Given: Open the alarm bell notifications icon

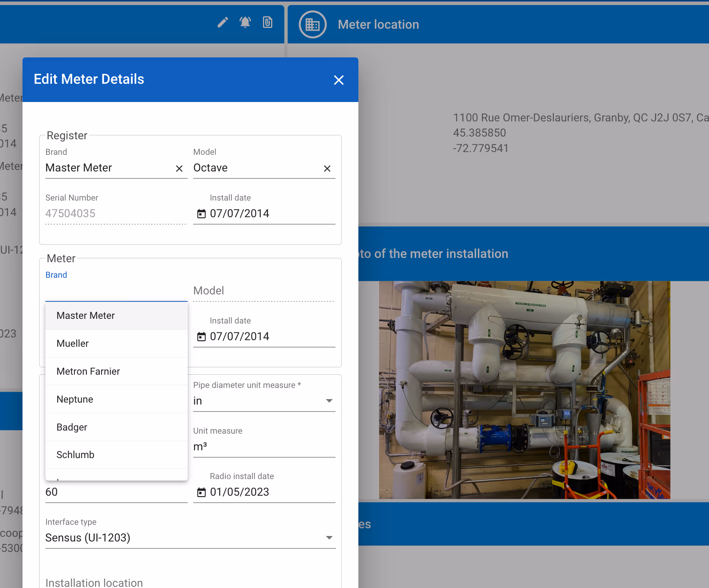Looking at the screenshot, I should click(245, 22).
